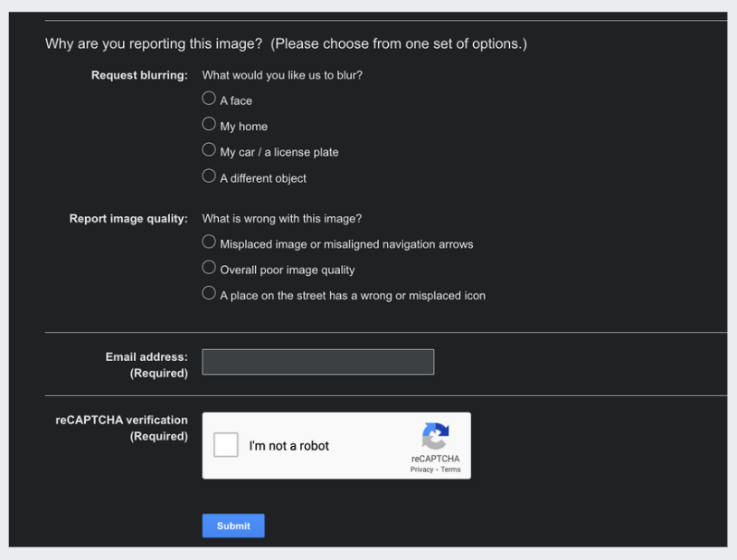Screen dimensions: 737x560
Task: Click the reCAPTCHA logo icon
Action: click(x=435, y=437)
